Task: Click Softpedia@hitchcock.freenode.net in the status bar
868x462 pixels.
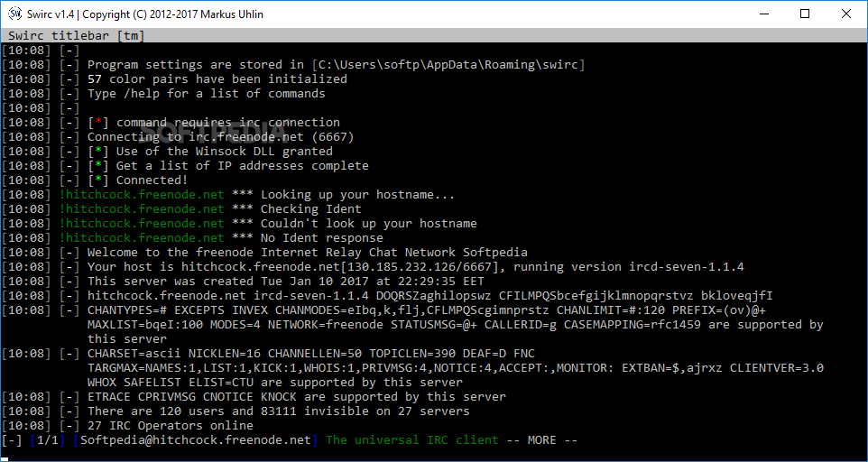Action: (196, 440)
